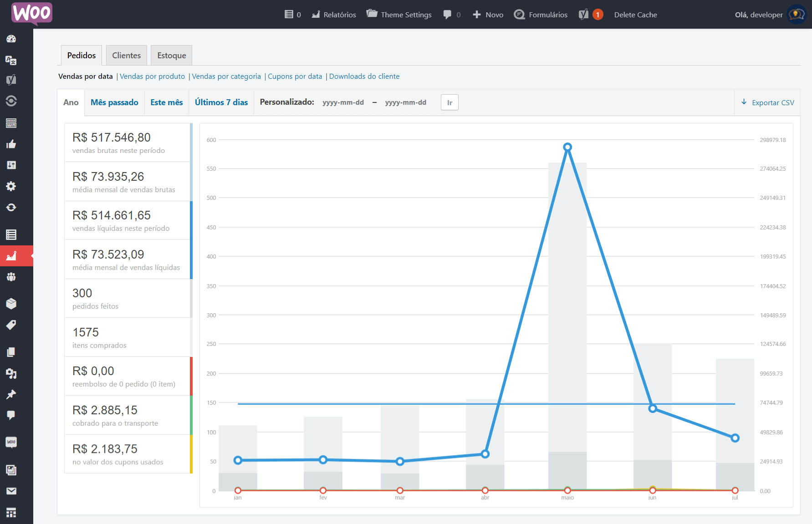Screen dimensions: 812x524
Task: Open the thumbs-up icon in sidebar
Action: [x=11, y=144]
